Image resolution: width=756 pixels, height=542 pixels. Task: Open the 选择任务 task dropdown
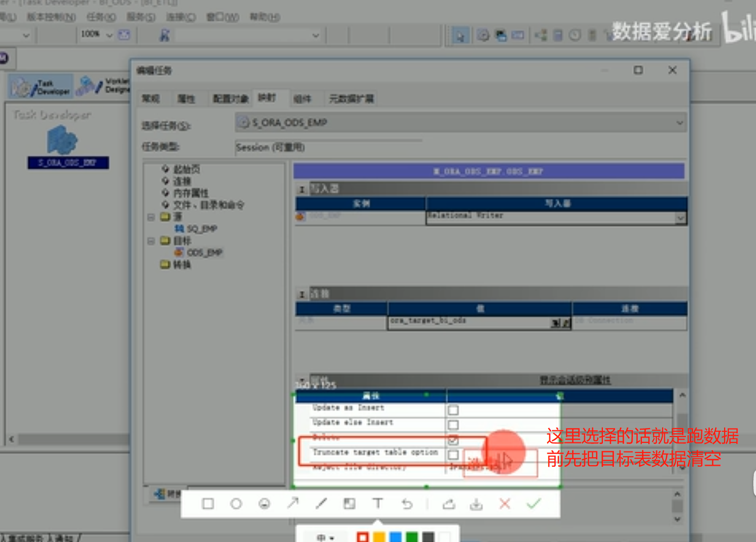point(680,122)
